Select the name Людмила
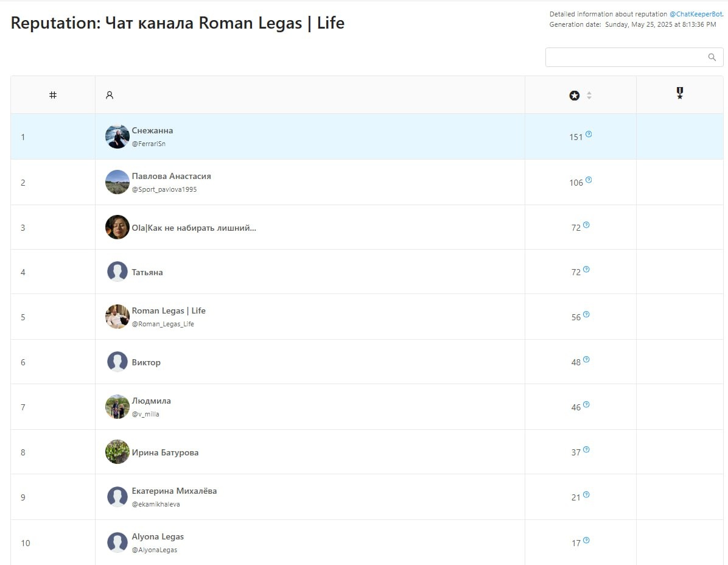Viewport: 728px width, 565px height. pos(152,401)
